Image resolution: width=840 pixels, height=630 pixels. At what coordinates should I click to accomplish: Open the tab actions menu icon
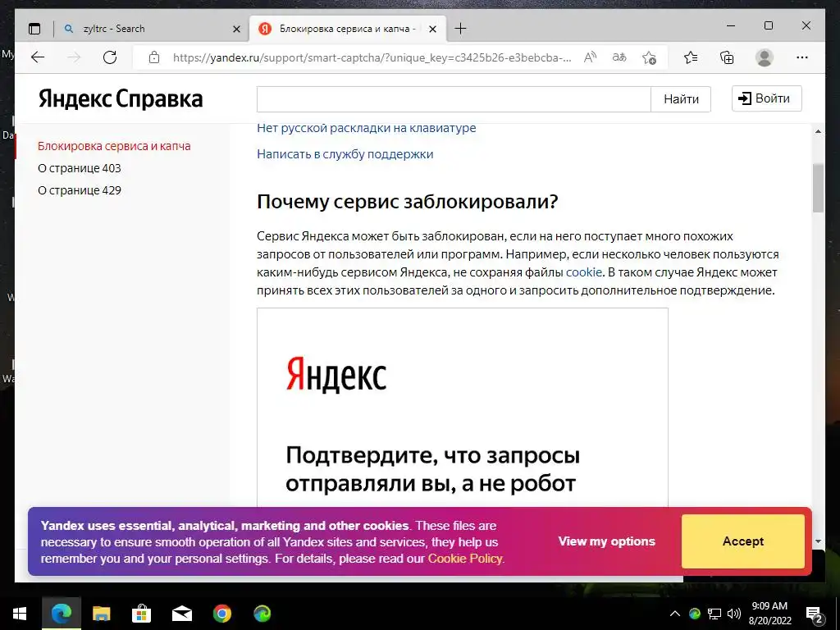34,29
